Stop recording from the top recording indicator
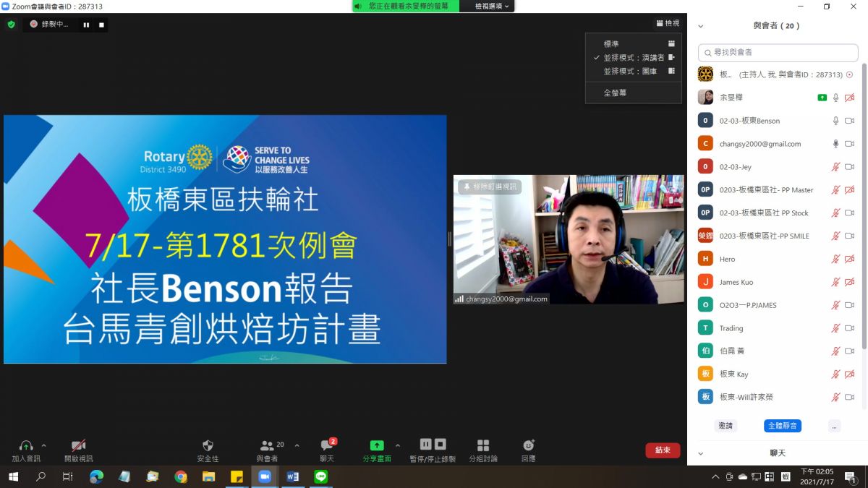 101,25
